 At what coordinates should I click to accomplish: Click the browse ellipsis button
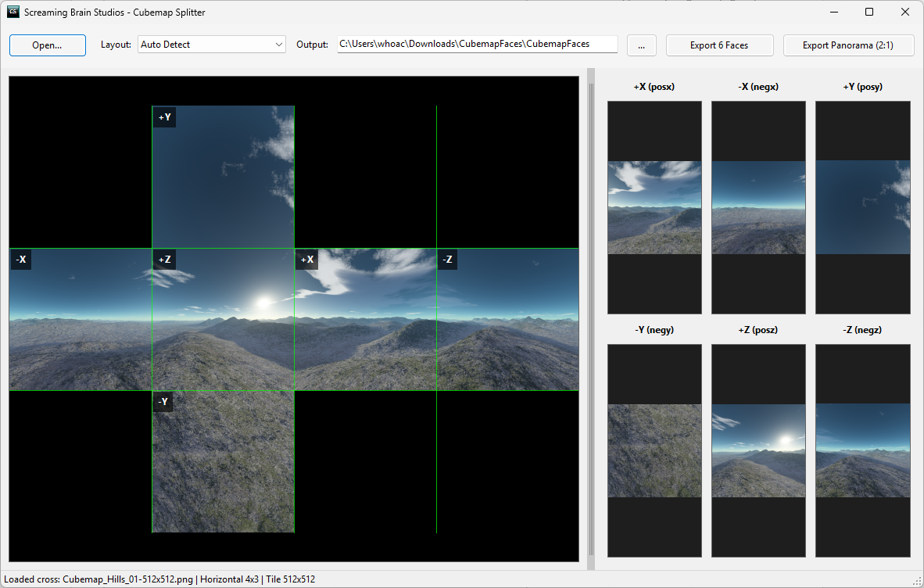641,45
